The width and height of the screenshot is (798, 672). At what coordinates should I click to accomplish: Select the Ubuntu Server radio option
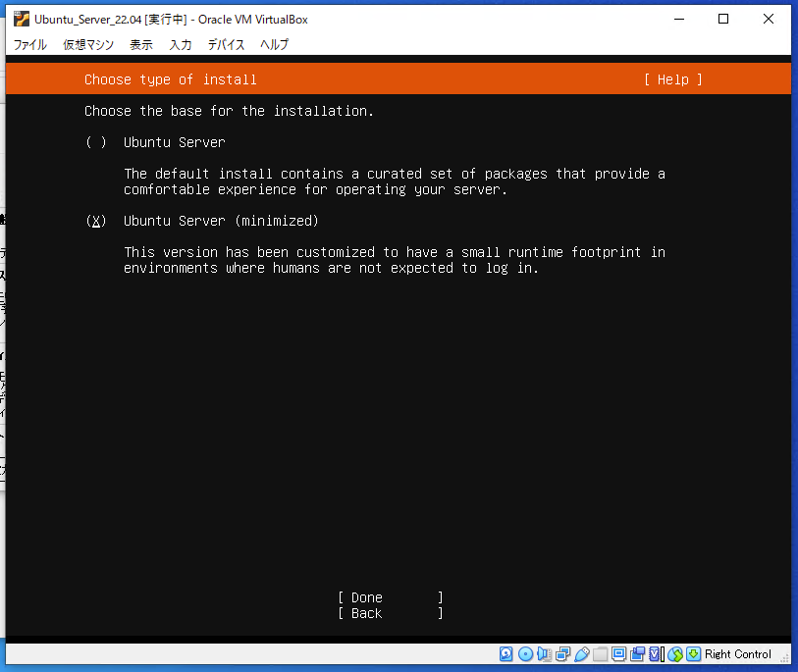pos(96,142)
